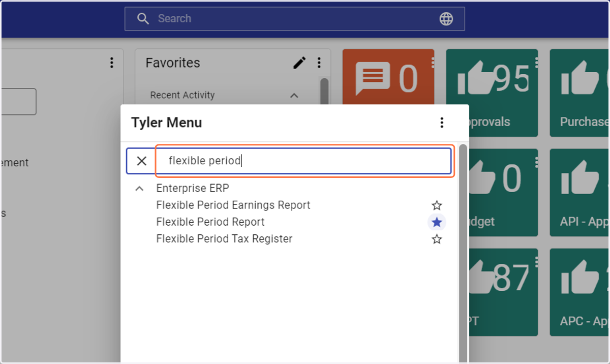
Task: Collapse the Enterprise ERP group
Action: coord(139,189)
